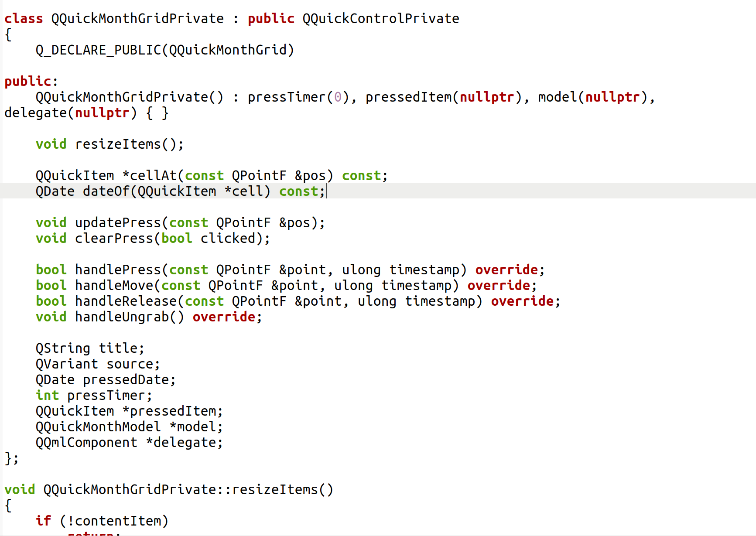The width and height of the screenshot is (756, 536).
Task: Click on the QVariant source member
Action: pyautogui.click(x=98, y=364)
